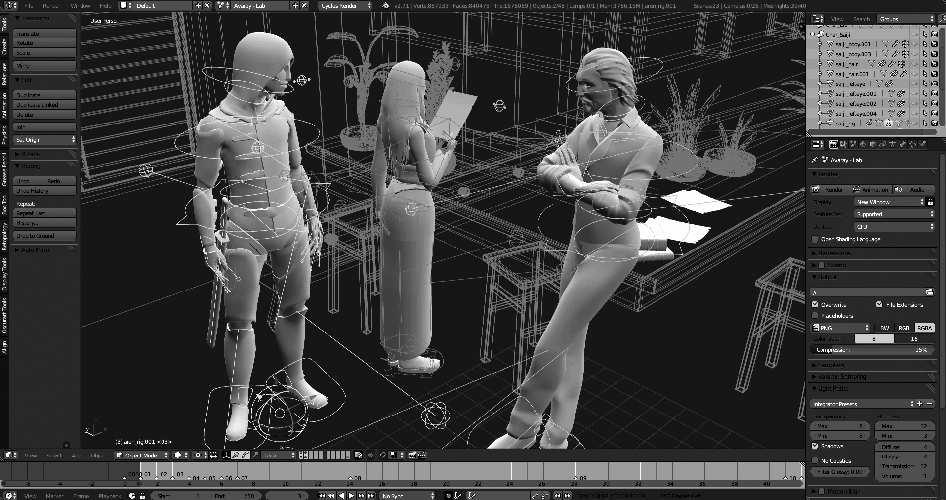Collapse the History panel header

[45, 166]
